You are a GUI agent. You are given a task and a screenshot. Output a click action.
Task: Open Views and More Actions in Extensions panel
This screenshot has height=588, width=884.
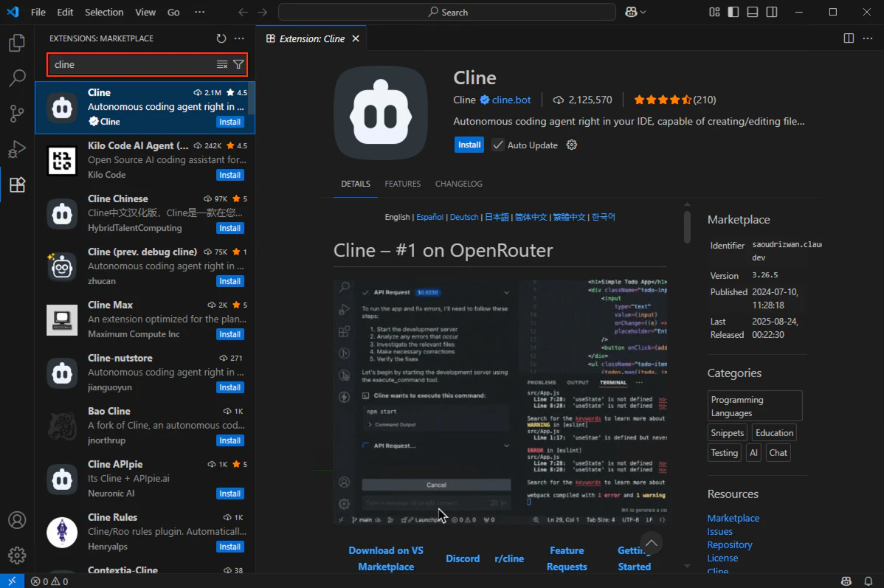tap(239, 38)
